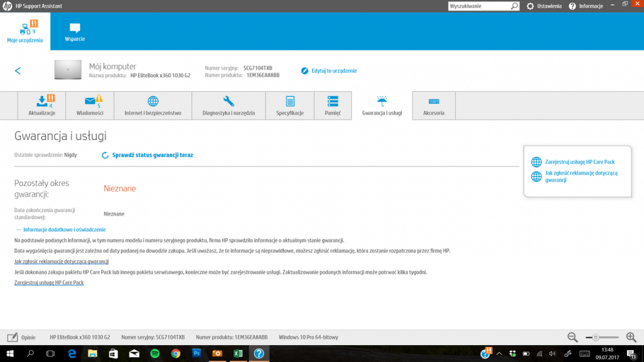Click the zoom out magnifier icon

[572, 337]
